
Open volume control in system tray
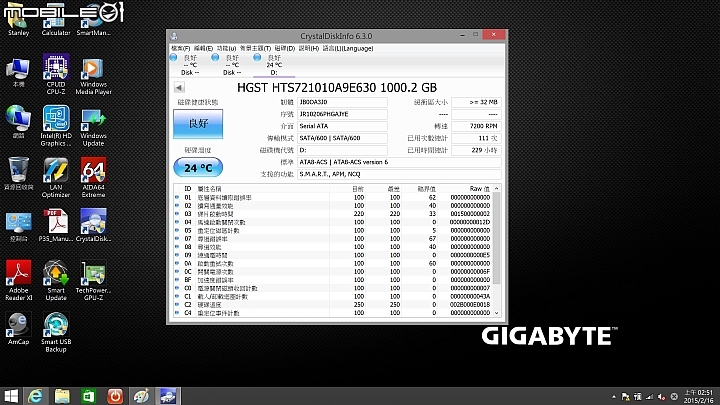(661, 397)
